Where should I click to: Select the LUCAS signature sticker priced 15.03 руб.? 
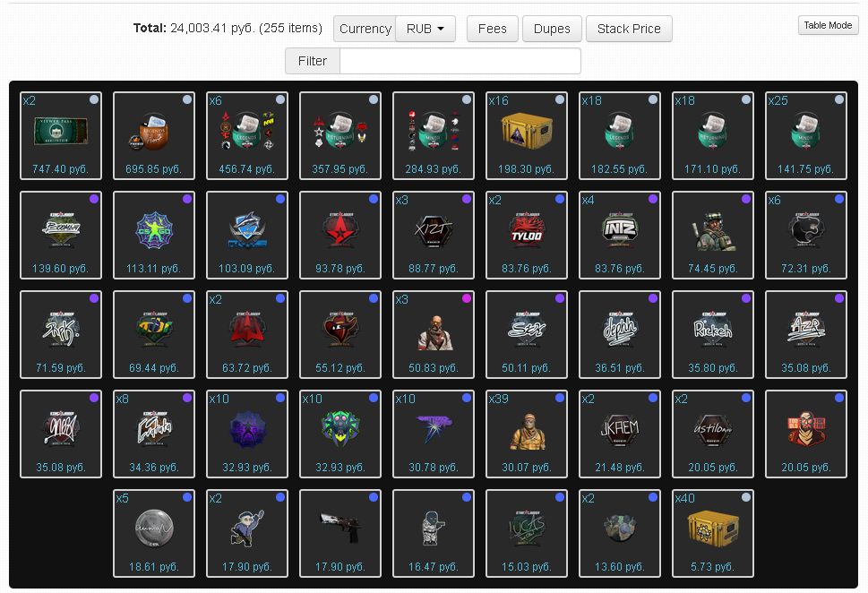527,533
